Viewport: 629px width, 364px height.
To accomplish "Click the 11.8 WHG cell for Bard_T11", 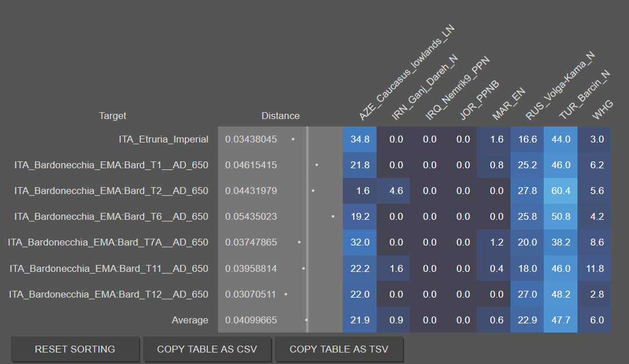I will pyautogui.click(x=594, y=268).
